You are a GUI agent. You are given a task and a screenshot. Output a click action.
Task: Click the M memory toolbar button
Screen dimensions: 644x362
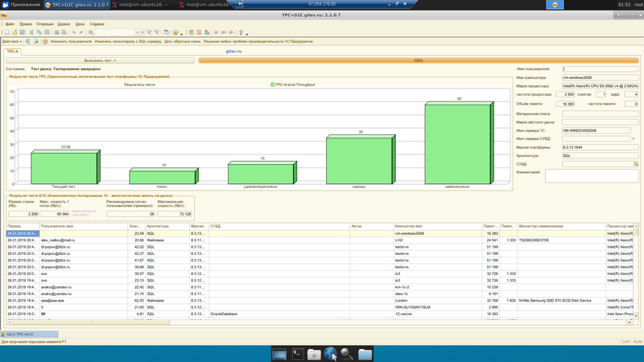(x=216, y=32)
